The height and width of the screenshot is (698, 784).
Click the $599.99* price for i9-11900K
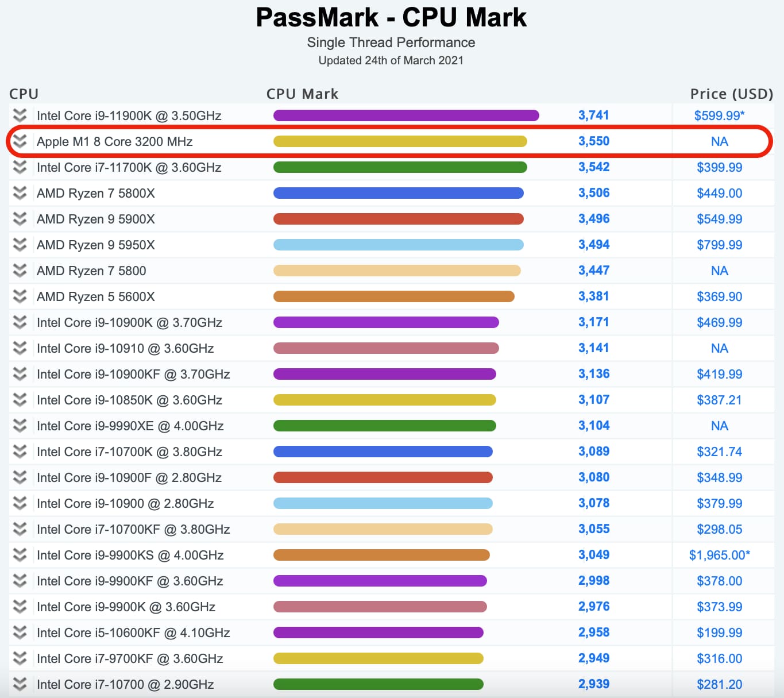pyautogui.click(x=720, y=115)
